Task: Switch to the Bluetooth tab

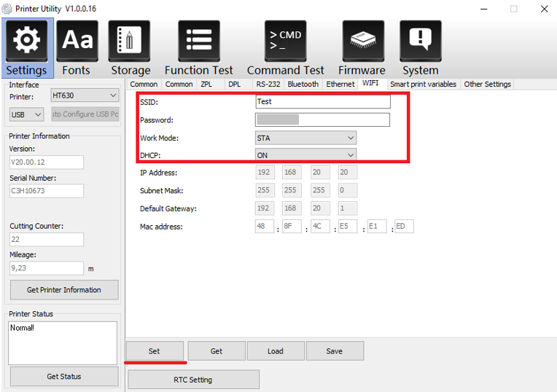Action: click(x=303, y=85)
